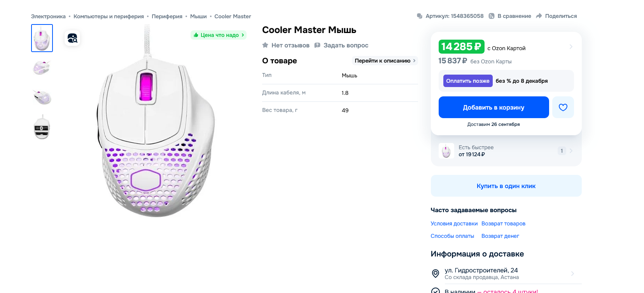Click Купить в один клик button
Image resolution: width=644 pixels, height=293 pixels.
(506, 186)
